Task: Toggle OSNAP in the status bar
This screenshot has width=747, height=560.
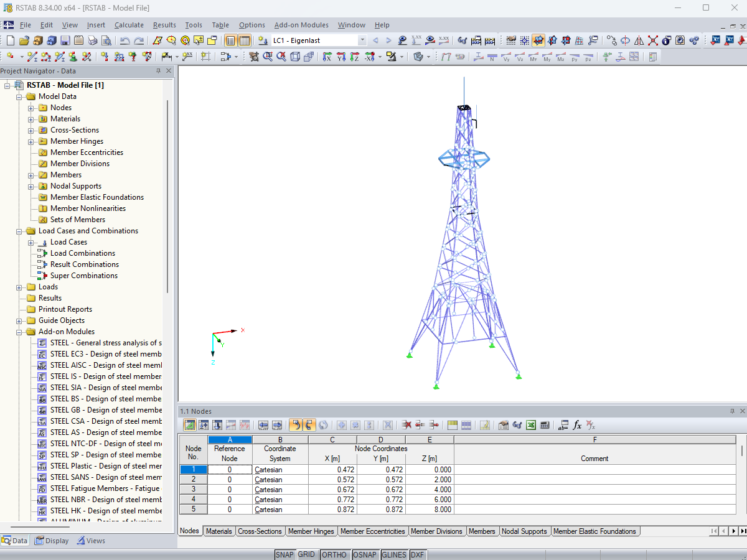Action: (x=365, y=554)
